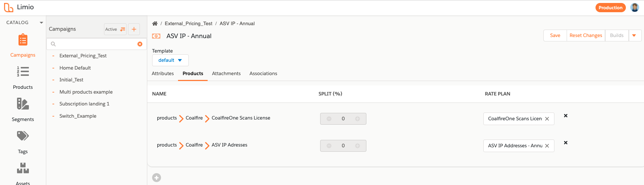Decrease split for CoalfireOne Scans License
Screen dimensions: 644x185
(x=329, y=119)
